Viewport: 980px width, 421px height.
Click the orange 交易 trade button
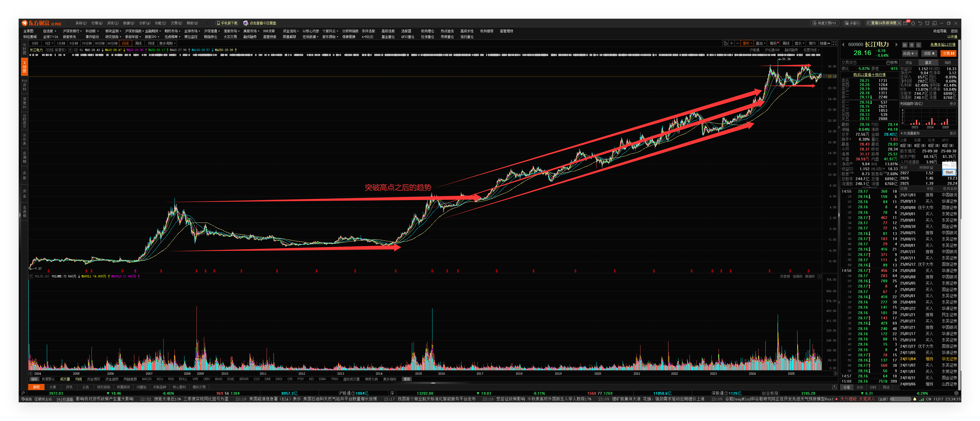(948, 54)
